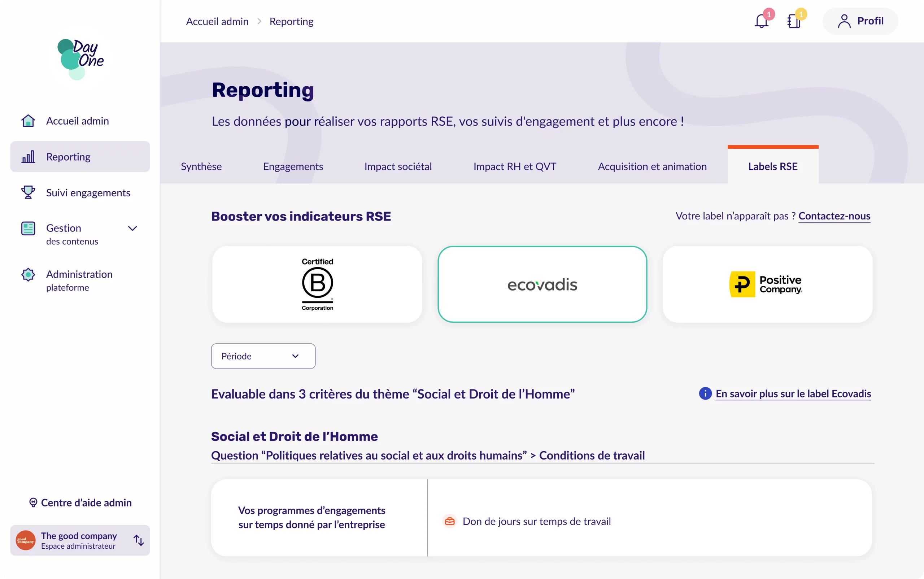Open Centre d'aide admin
The image size is (924, 579).
80,502
